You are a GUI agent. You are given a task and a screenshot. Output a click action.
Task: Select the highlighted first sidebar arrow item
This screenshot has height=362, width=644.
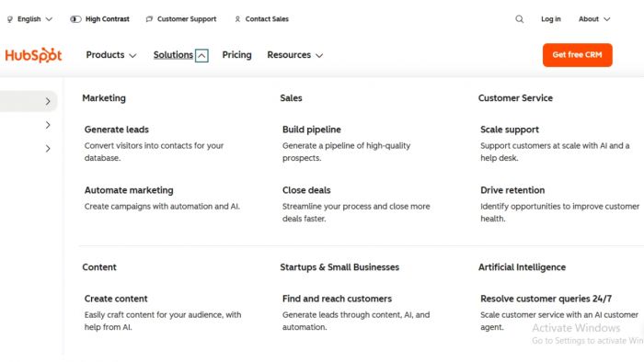point(29,101)
